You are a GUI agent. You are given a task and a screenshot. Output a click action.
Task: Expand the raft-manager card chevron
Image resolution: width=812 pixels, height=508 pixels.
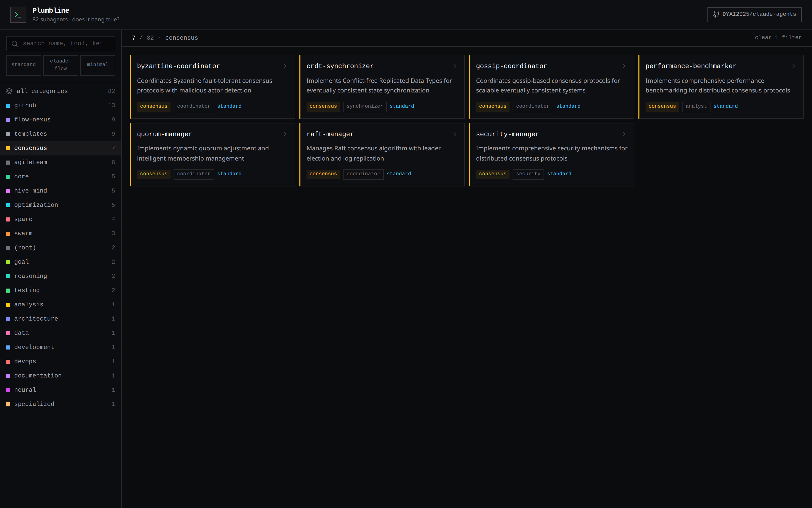pyautogui.click(x=455, y=134)
